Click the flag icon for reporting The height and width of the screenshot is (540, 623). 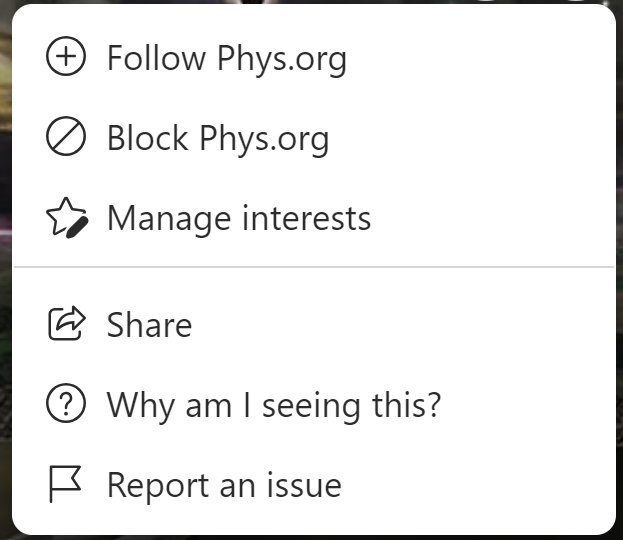(65, 484)
